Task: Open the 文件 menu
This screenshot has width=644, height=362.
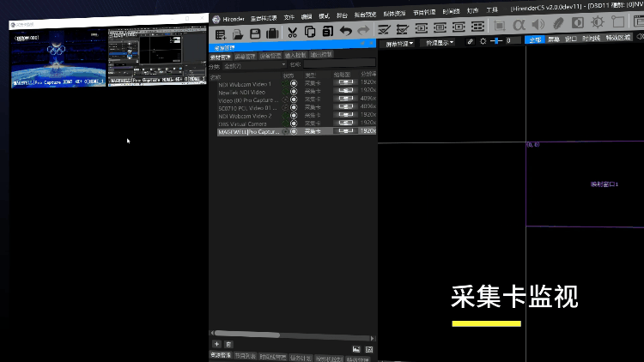Action: coord(289,17)
